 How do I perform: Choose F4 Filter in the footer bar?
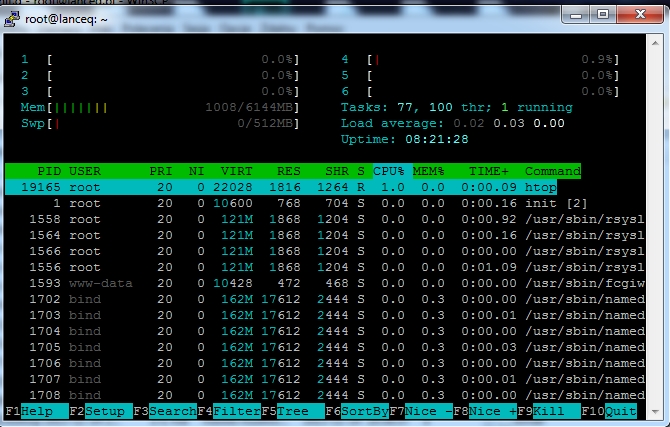pyautogui.click(x=229, y=411)
